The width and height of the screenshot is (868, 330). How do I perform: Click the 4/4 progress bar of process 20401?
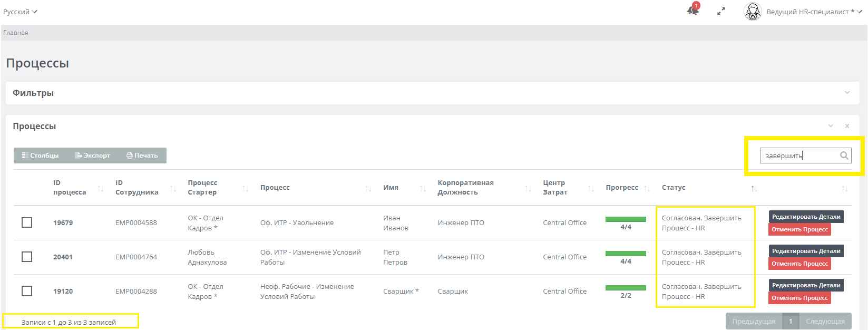pos(626,254)
